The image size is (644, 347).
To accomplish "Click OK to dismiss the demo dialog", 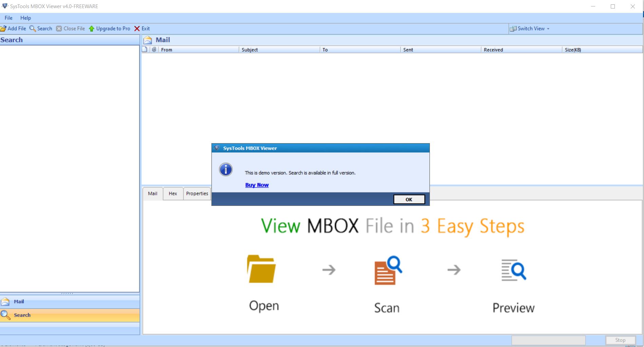I will click(409, 199).
